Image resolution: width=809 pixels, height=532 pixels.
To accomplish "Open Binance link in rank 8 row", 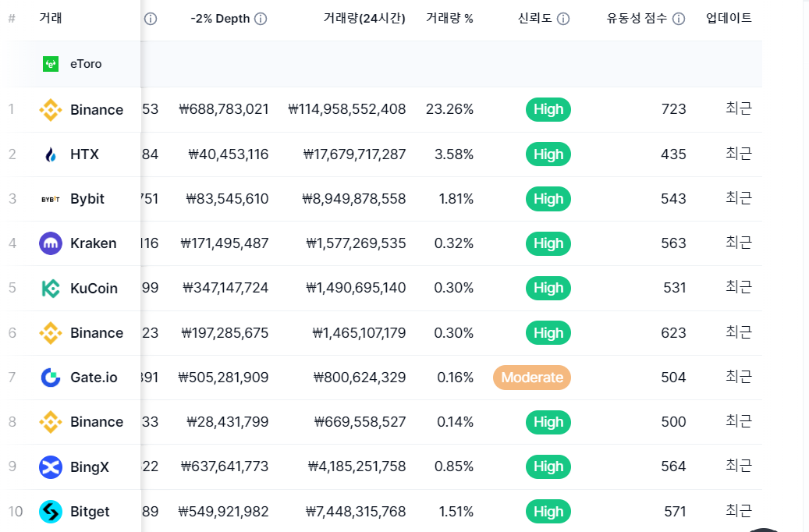I will pos(97,422).
